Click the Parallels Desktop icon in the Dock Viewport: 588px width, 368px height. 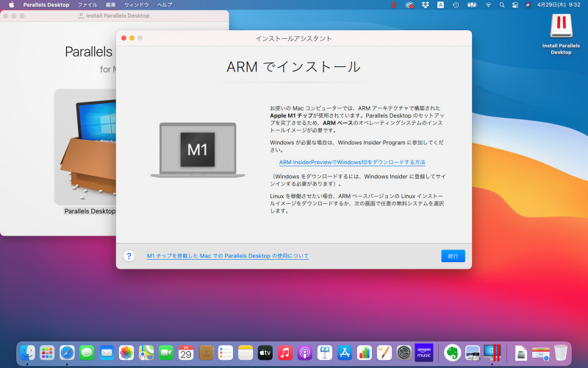tap(492, 353)
